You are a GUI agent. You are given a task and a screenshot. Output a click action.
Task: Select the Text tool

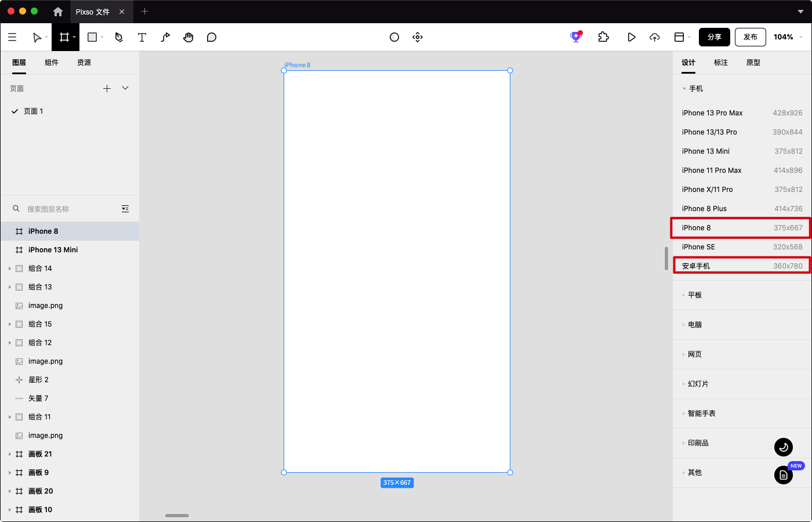pyautogui.click(x=142, y=37)
